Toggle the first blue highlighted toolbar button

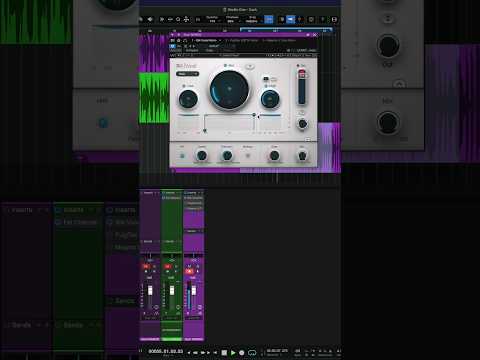(x=269, y=20)
